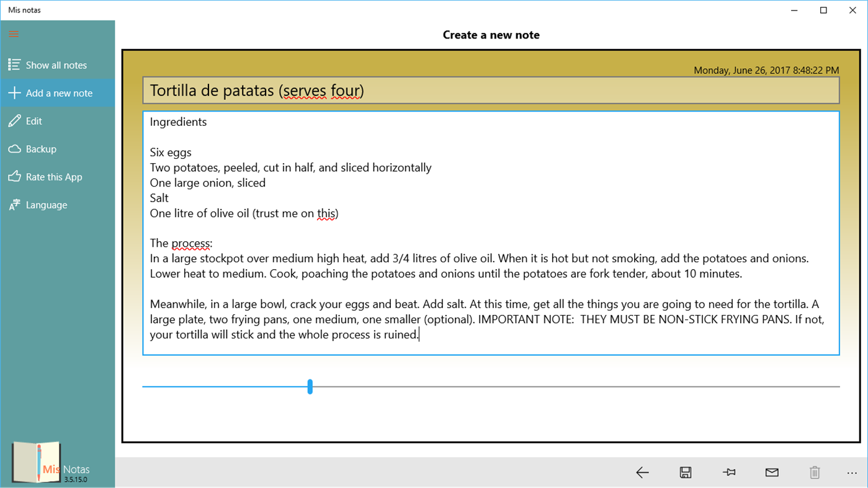The height and width of the screenshot is (488, 868).
Task: Select the Edit pencil icon
Action: point(13,120)
